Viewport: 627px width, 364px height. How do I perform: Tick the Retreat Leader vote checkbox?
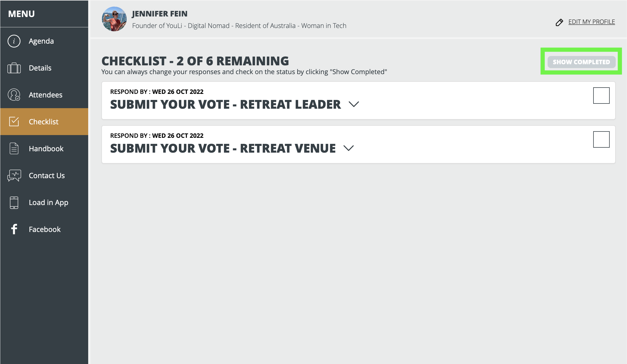tap(601, 96)
